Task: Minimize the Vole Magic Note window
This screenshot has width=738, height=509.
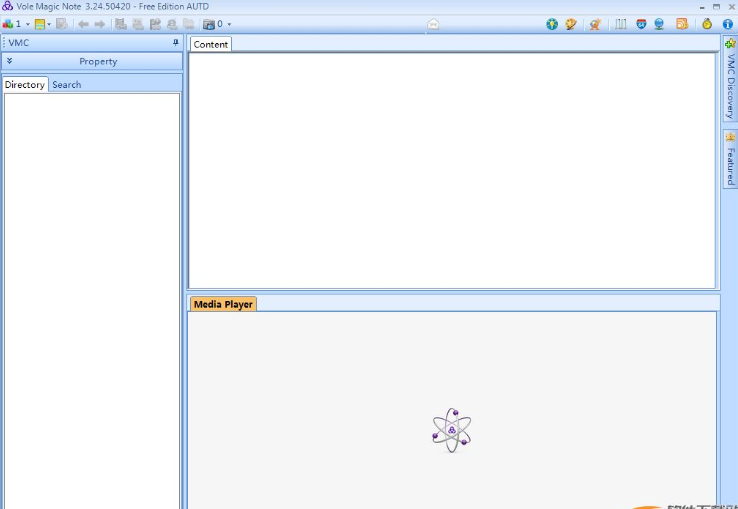Action: [x=702, y=7]
